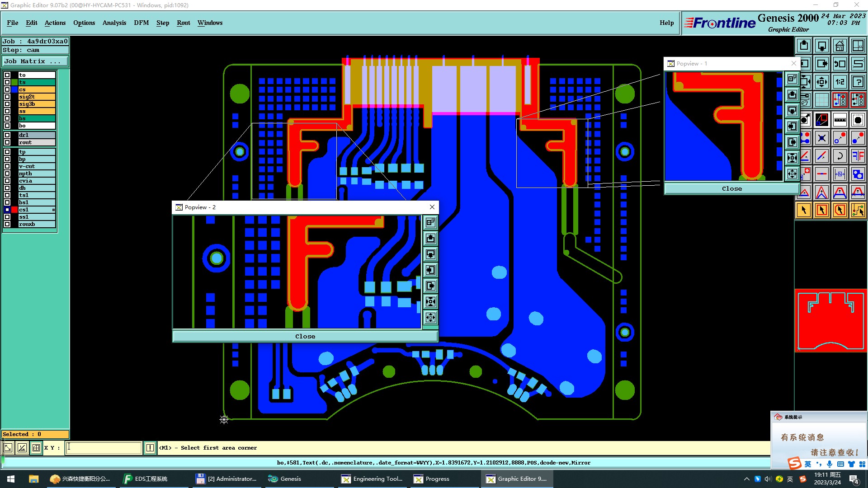The width and height of the screenshot is (868, 488).
Task: Open the question mark help icon
Action: (x=858, y=82)
